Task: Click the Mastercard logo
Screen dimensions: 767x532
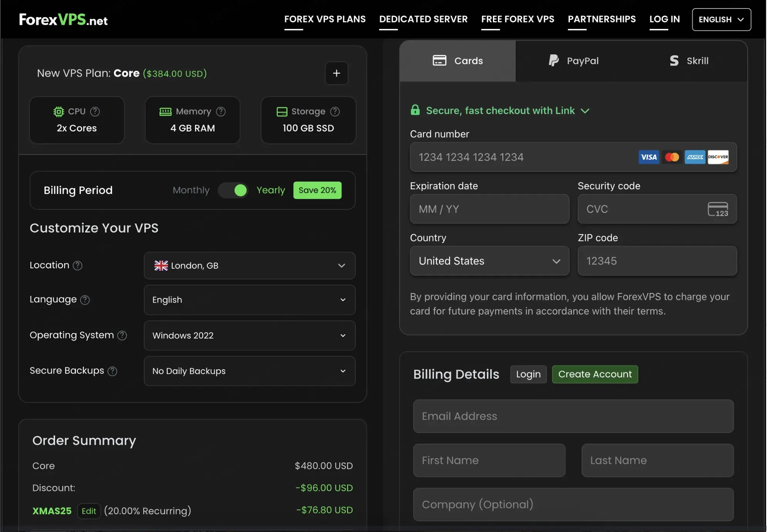Action: point(672,157)
